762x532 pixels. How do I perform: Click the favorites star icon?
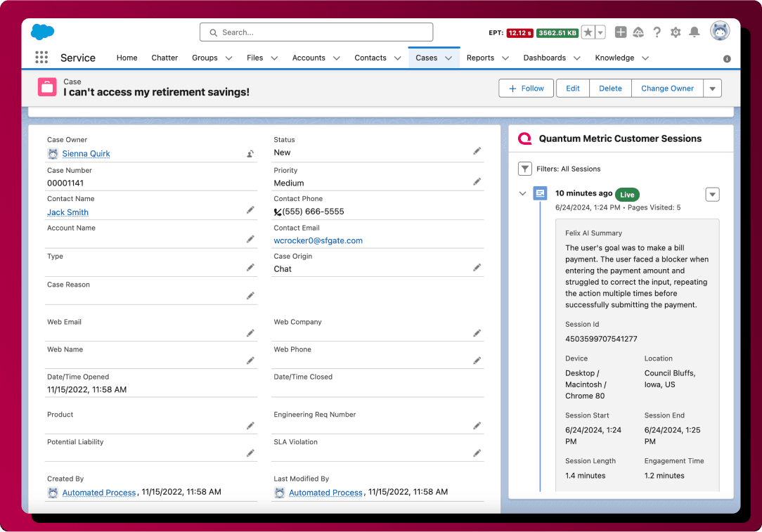click(x=588, y=32)
